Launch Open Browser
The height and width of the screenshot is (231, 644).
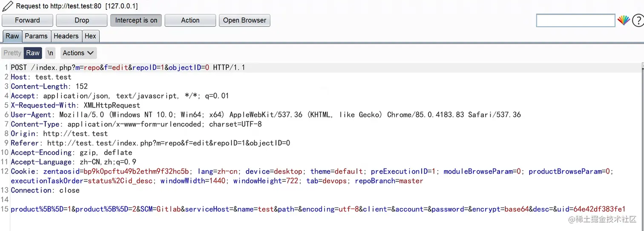coord(244,20)
